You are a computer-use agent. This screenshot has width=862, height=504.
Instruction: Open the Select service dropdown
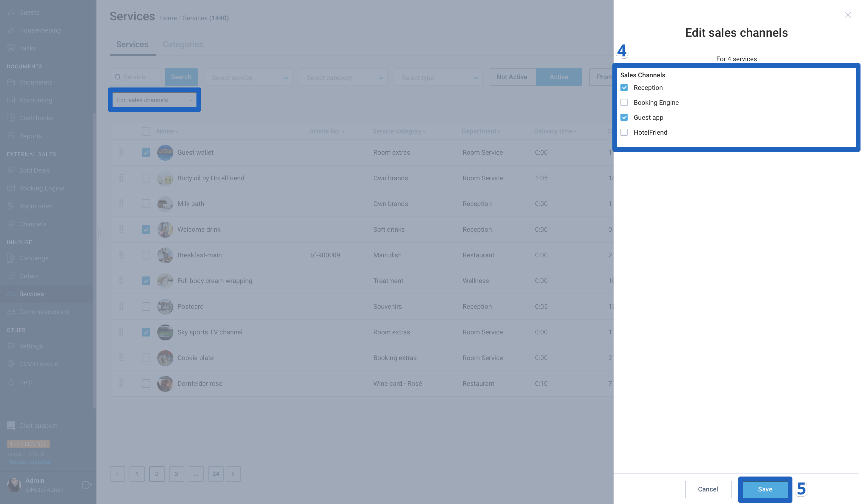[249, 77]
